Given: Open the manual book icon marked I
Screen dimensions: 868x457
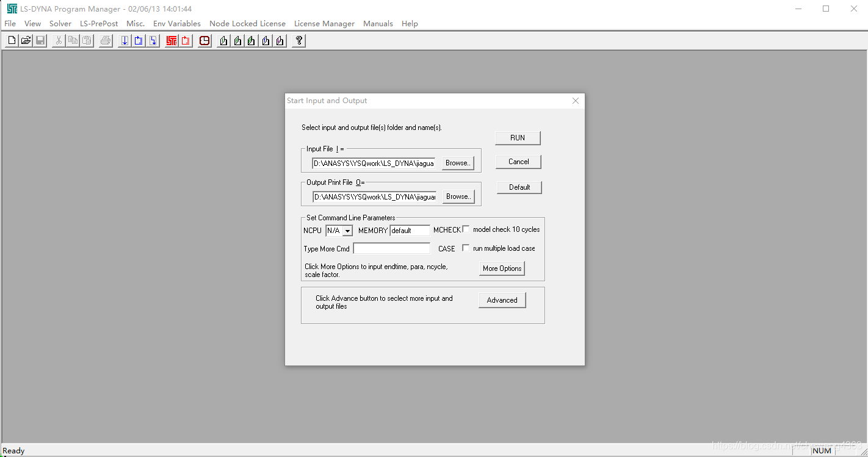Looking at the screenshot, I should [223, 41].
